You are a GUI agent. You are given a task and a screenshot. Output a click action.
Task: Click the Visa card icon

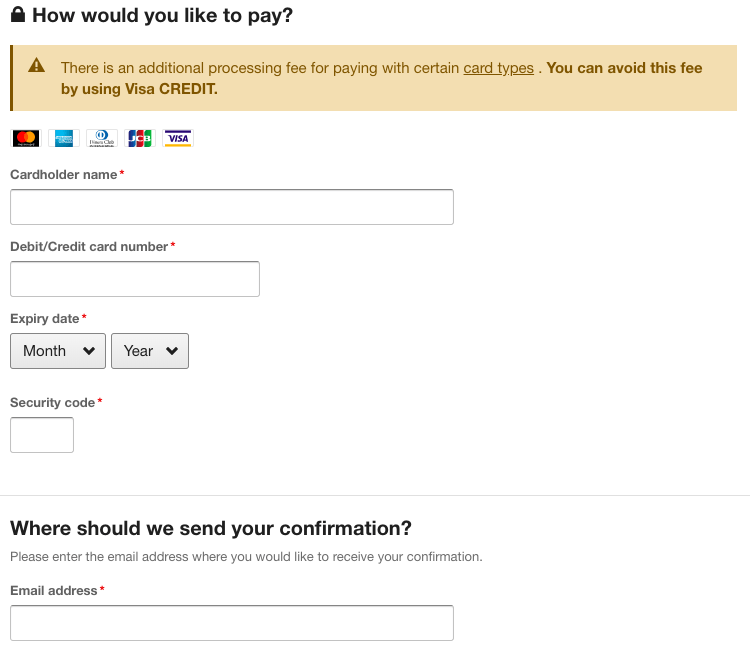pos(178,138)
